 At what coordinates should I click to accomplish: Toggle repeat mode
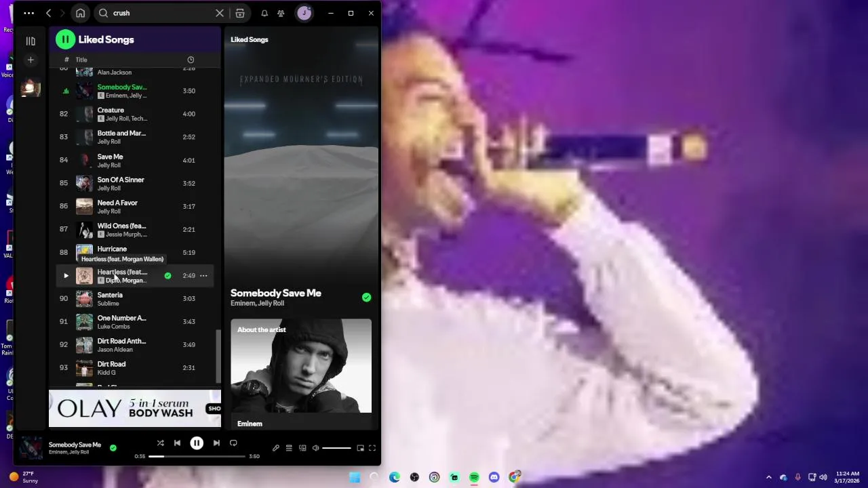pos(233,443)
